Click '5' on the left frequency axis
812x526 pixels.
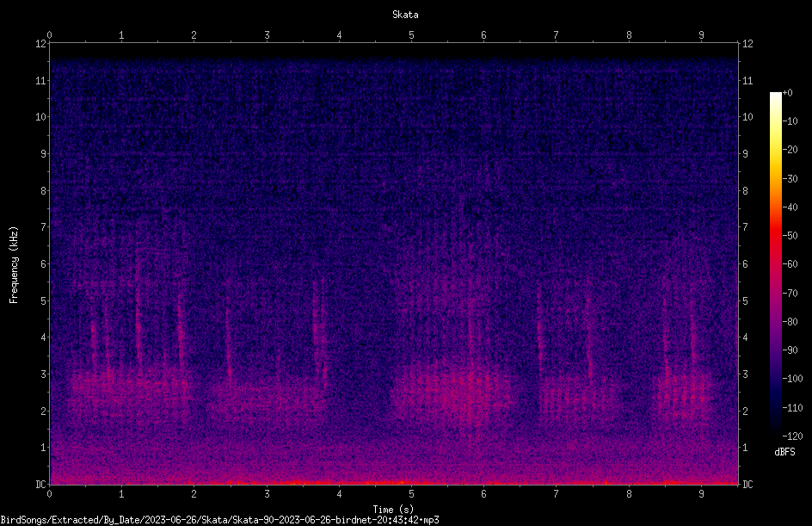44,300
